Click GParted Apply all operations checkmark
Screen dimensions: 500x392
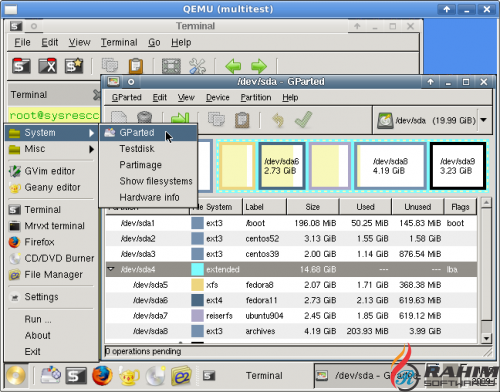[304, 119]
